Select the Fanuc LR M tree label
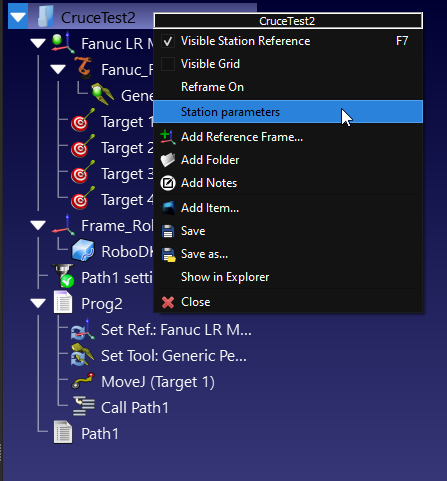The image size is (447, 481). pyautogui.click(x=117, y=44)
